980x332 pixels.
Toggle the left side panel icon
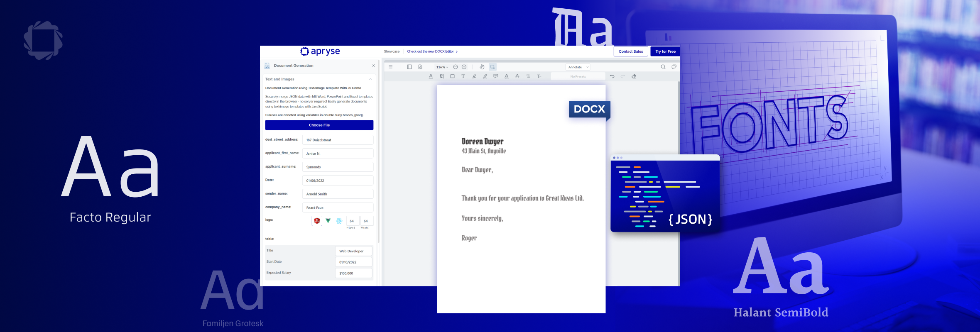click(x=409, y=67)
